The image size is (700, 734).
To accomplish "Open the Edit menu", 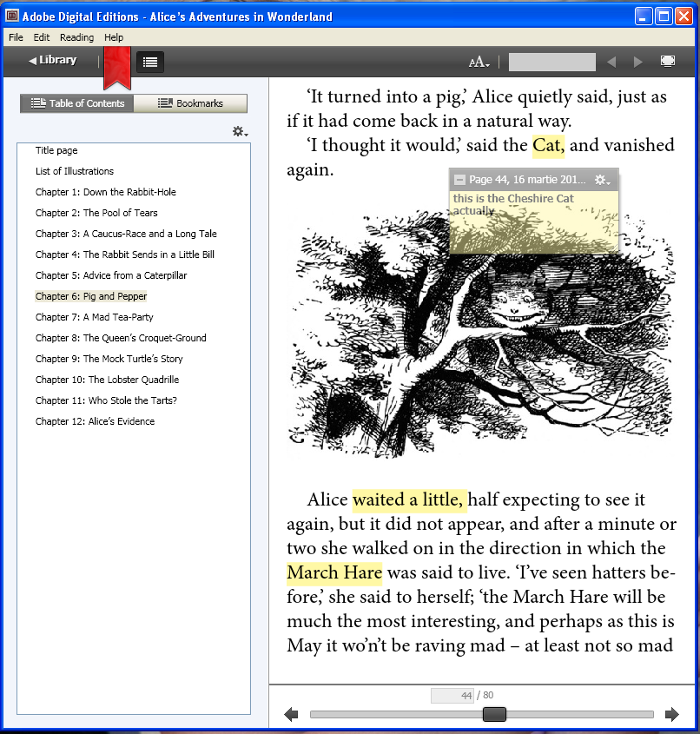I will (x=41, y=37).
